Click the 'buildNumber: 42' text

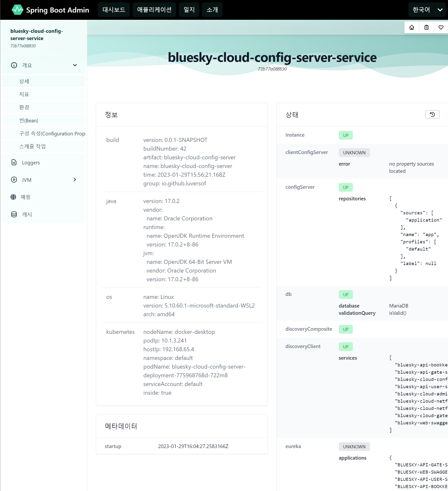point(165,148)
